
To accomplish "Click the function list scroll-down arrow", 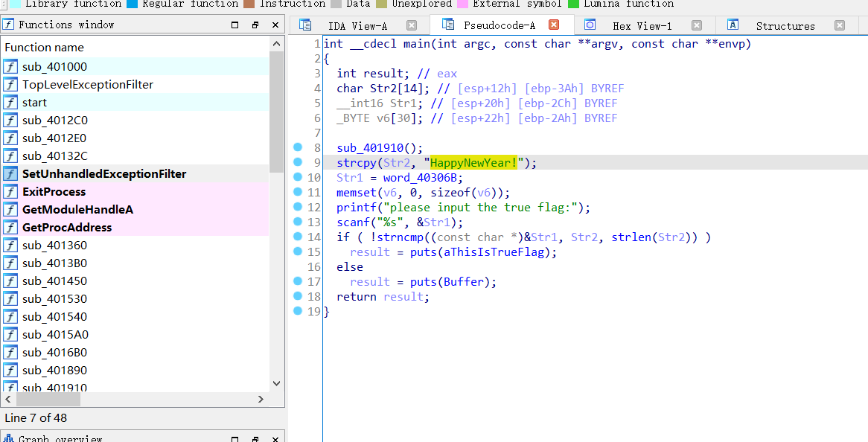I will [x=276, y=383].
